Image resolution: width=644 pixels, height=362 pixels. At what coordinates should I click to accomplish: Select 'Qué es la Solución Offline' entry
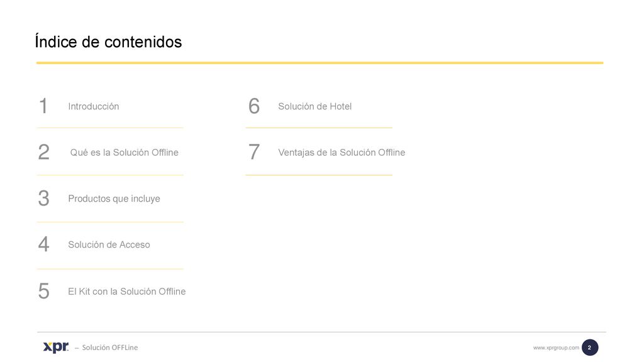(124, 152)
